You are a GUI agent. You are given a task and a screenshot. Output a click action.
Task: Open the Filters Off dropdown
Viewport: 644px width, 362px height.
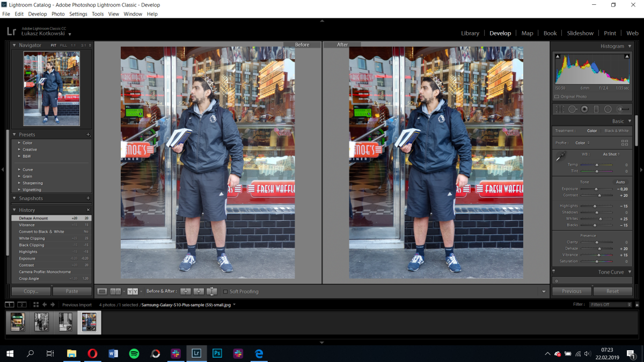click(x=611, y=305)
